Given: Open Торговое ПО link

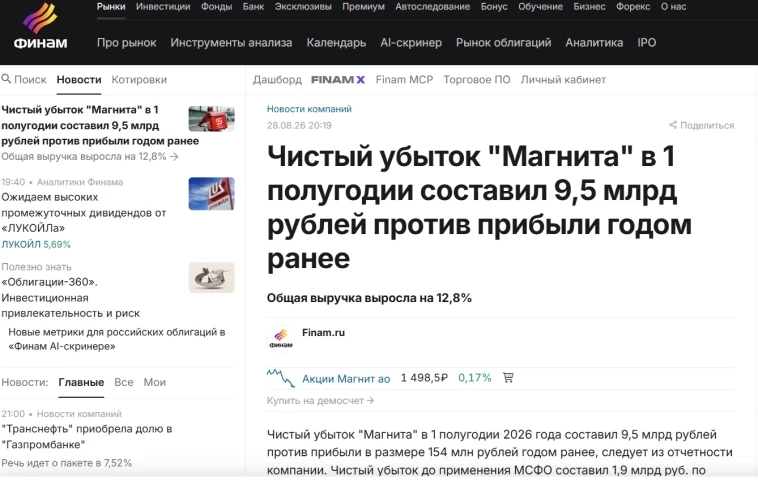Looking at the screenshot, I should coord(477,80).
